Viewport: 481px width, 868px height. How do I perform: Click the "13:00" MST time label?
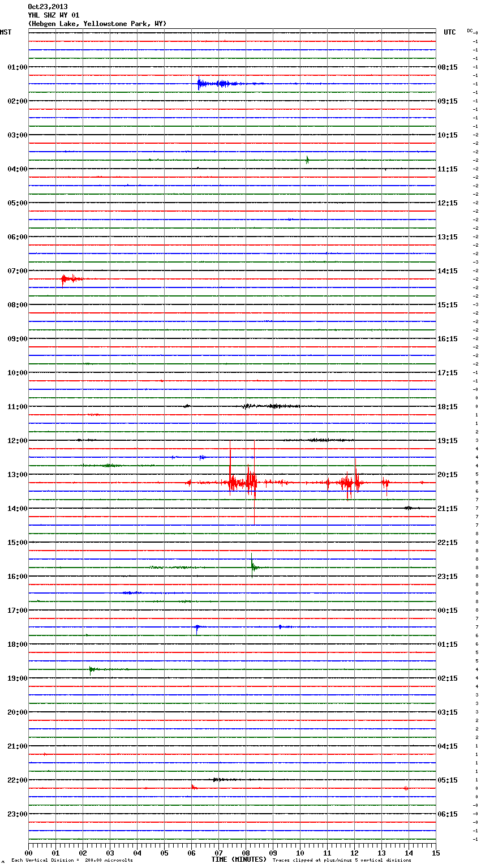[18, 475]
